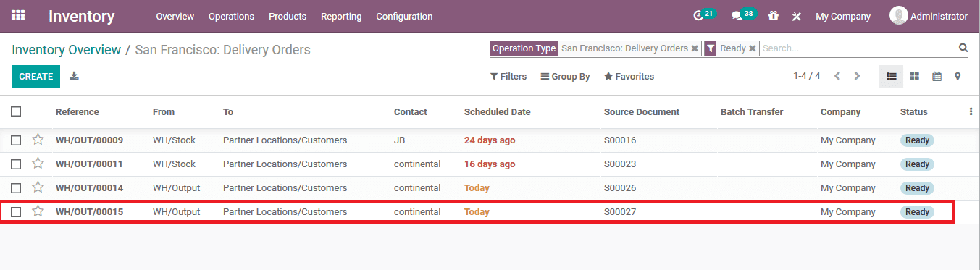
Task: Click WH/Output cell in WH/OUT/00014 row
Action: 176,188
